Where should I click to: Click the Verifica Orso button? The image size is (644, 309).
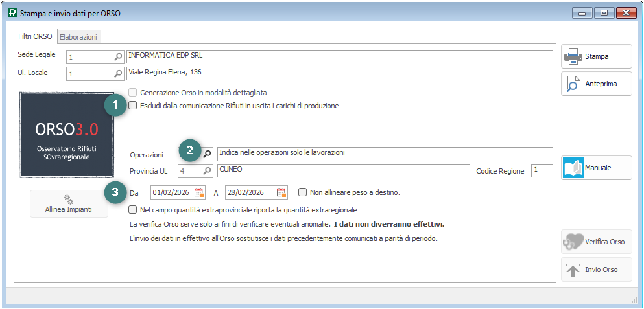[x=596, y=242]
